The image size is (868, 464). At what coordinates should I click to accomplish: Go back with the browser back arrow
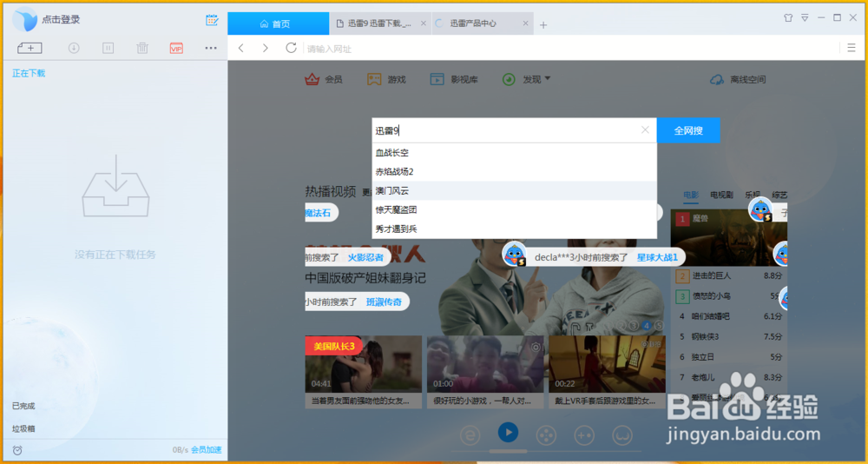(x=240, y=49)
